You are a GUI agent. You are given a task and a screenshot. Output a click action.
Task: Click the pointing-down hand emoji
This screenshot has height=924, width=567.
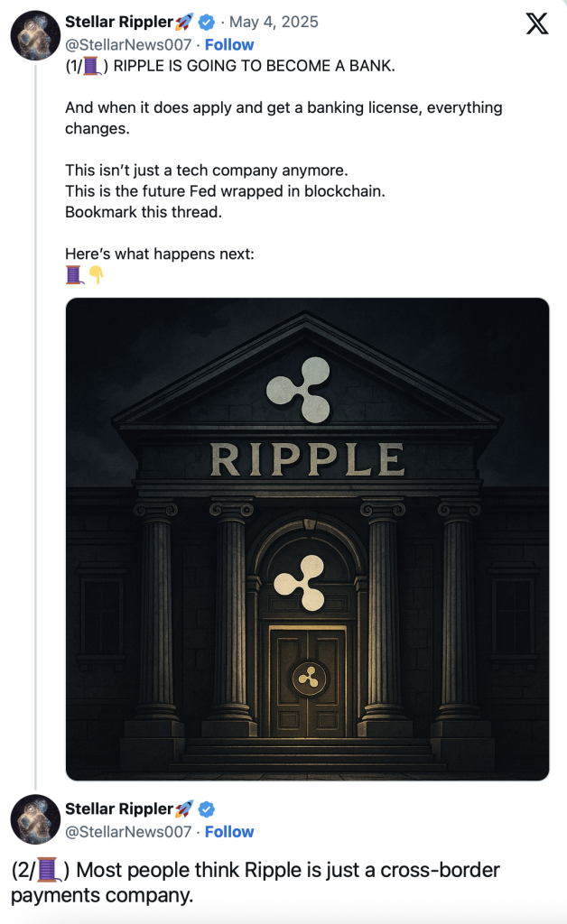[96, 274]
